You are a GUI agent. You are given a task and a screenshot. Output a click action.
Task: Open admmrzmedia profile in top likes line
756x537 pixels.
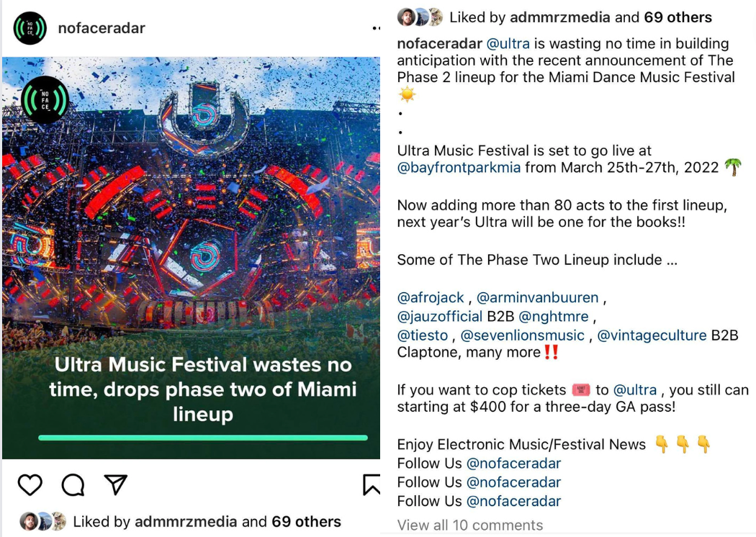[559, 17]
